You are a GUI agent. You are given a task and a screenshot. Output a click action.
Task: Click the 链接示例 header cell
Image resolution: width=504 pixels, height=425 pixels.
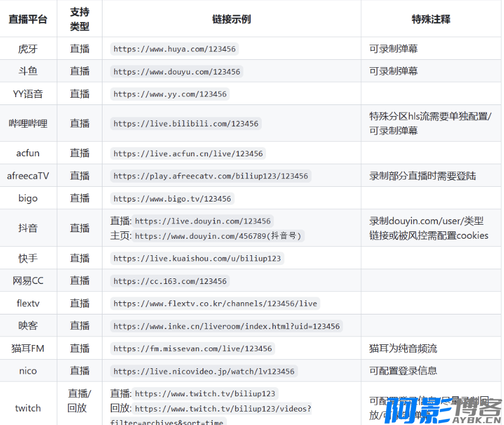tap(231, 19)
